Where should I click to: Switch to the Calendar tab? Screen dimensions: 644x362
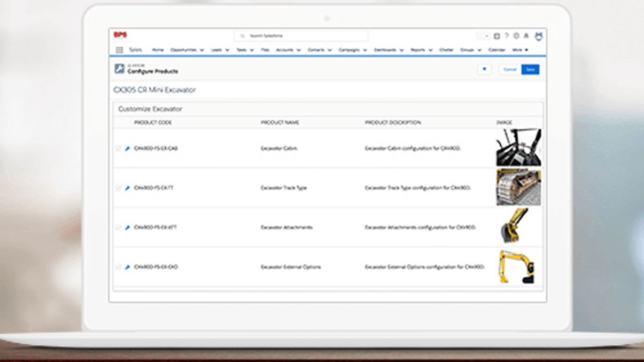tap(496, 50)
